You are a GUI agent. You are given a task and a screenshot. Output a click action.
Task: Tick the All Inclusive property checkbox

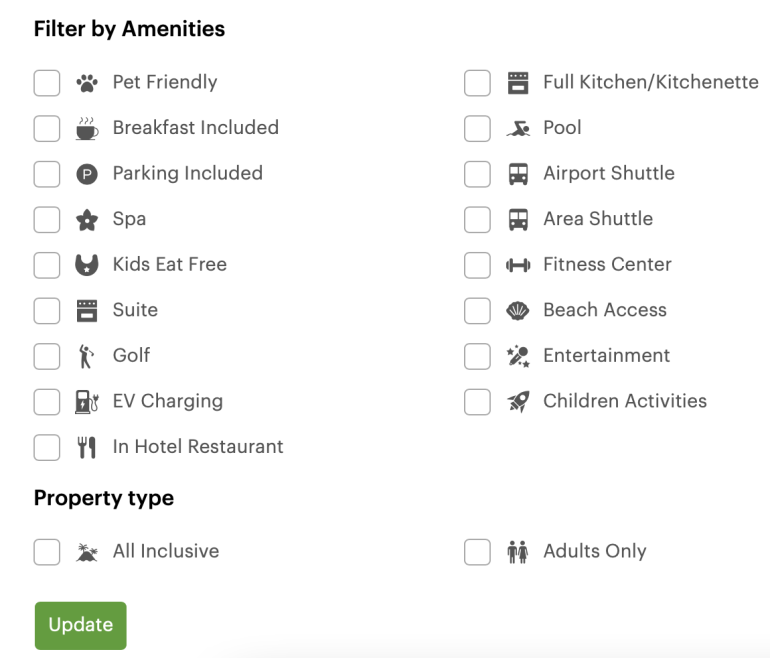(47, 552)
